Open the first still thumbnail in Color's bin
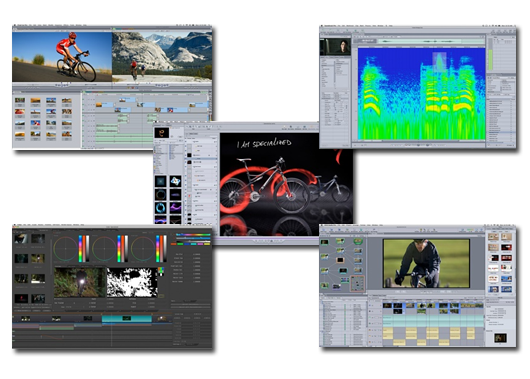530x379 pixels. tap(21, 238)
